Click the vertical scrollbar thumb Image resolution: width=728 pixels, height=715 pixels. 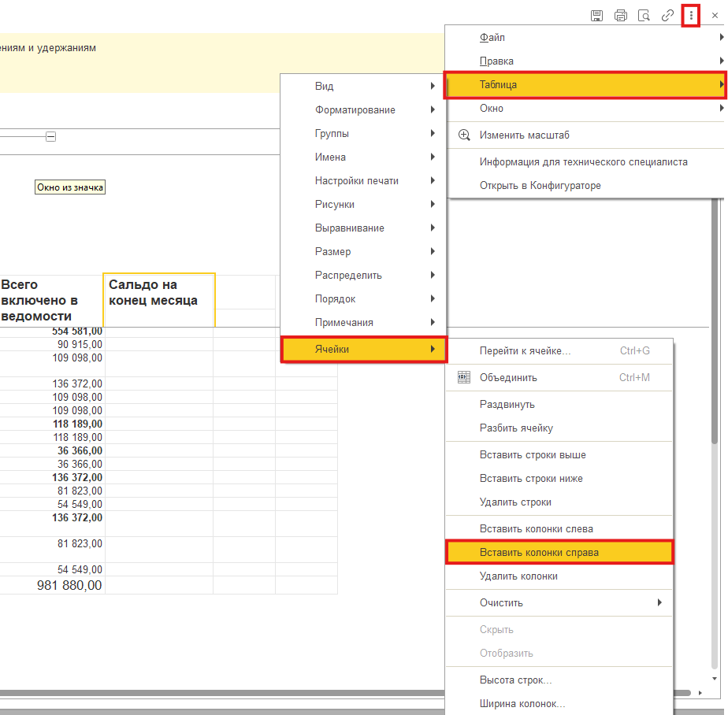(x=715, y=320)
